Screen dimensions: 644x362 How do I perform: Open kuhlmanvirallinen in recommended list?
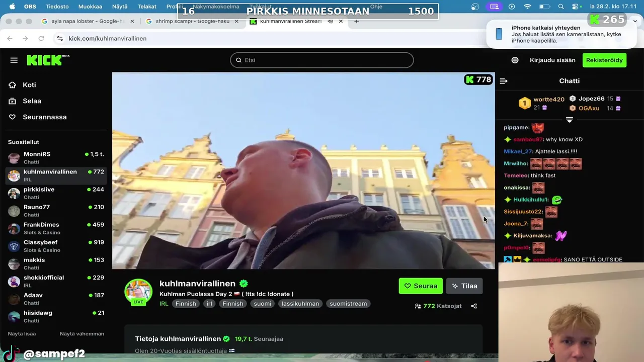click(x=56, y=175)
